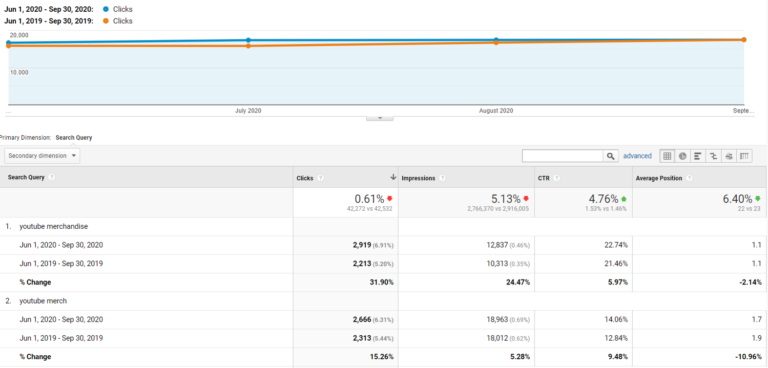Click the 2,213 clicks value
The image size is (768, 368).
point(361,264)
